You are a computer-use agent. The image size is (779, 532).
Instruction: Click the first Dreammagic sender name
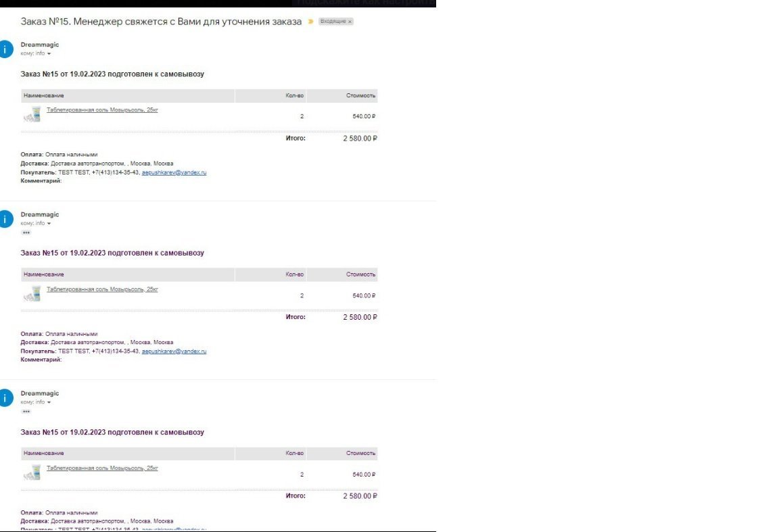[x=40, y=45]
